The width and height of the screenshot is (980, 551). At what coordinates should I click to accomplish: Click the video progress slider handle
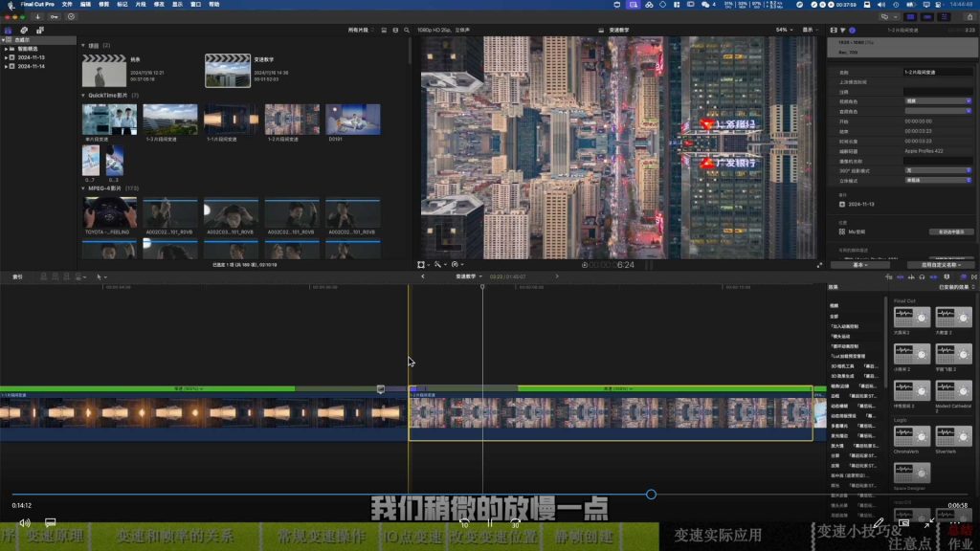point(651,495)
